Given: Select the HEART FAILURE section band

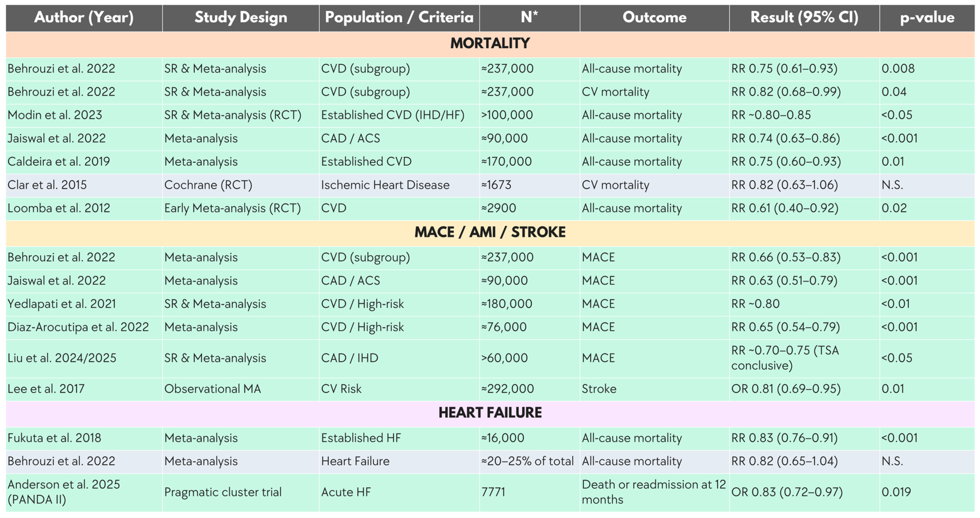Looking at the screenshot, I should pyautogui.click(x=490, y=413).
